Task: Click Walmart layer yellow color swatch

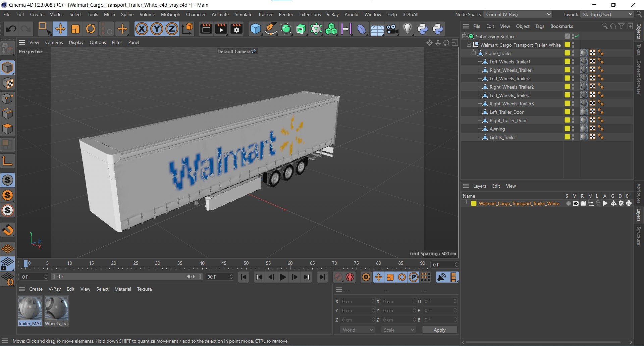Action: pyautogui.click(x=474, y=204)
